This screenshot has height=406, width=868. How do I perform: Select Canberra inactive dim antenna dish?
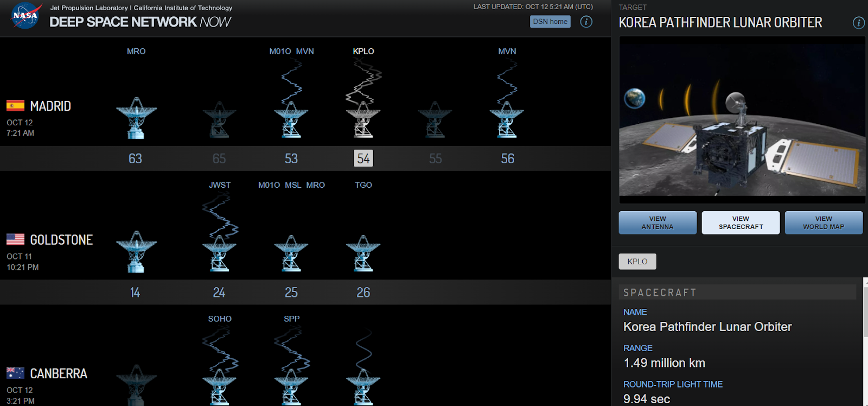(x=136, y=385)
